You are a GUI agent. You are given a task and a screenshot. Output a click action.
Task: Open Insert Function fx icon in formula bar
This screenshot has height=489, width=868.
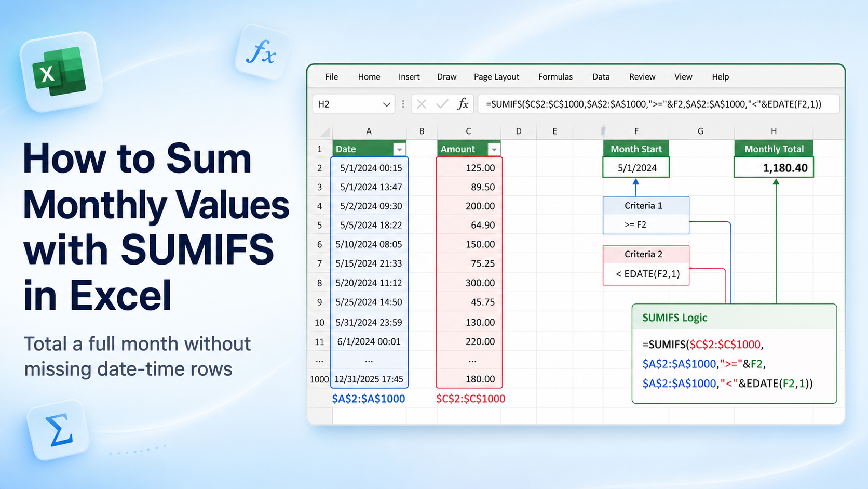point(463,104)
